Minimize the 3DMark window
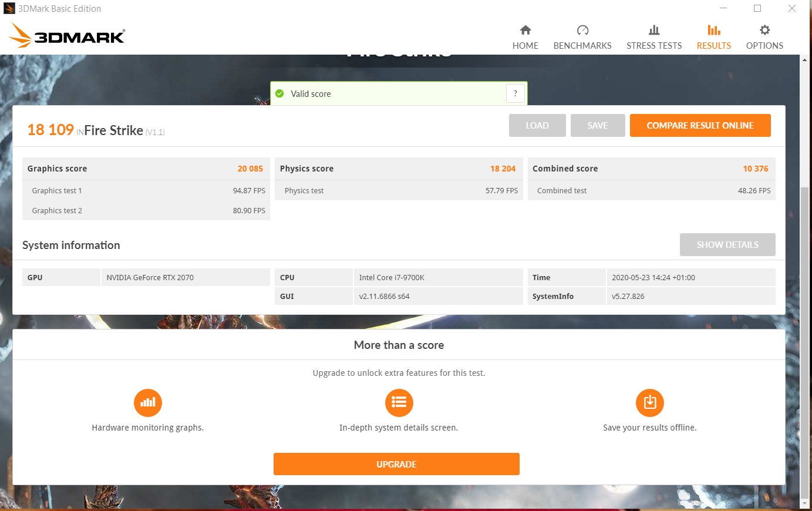 point(723,8)
